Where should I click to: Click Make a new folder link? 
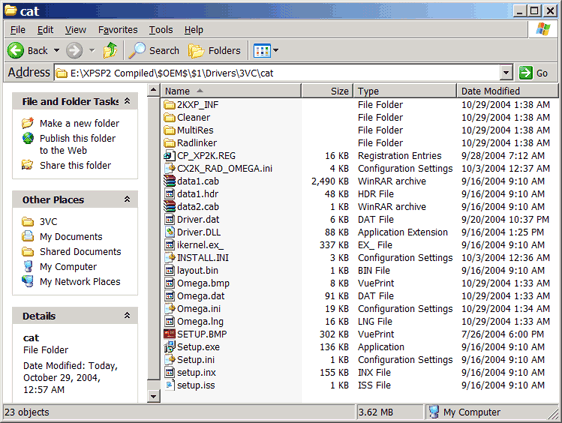(79, 123)
